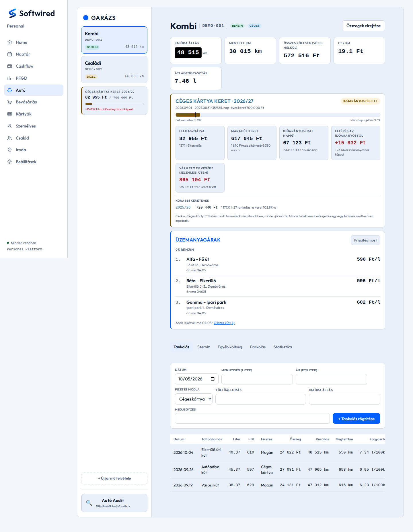413x532 pixels.
Task: Click the Cashflow card icon
Action: 10,66
